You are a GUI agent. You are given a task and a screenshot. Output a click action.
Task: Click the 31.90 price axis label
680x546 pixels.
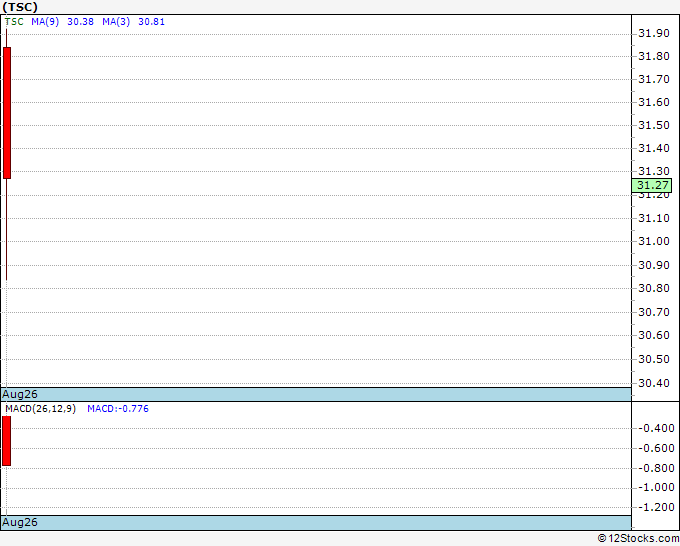654,33
